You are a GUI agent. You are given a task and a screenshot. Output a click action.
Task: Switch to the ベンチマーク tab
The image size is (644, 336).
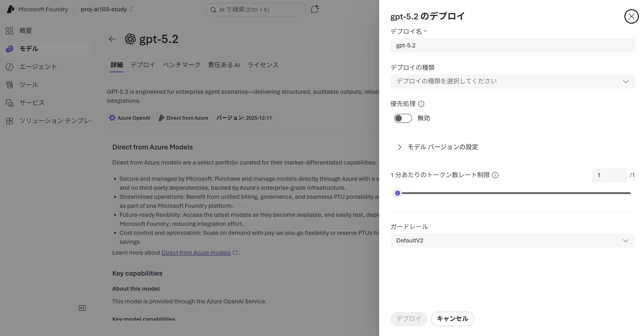tap(181, 65)
